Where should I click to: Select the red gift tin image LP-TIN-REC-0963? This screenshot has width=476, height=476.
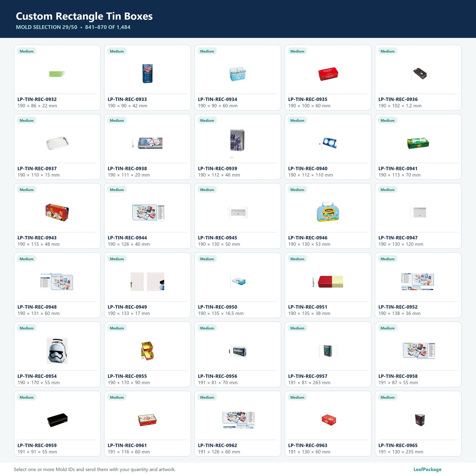click(328, 420)
